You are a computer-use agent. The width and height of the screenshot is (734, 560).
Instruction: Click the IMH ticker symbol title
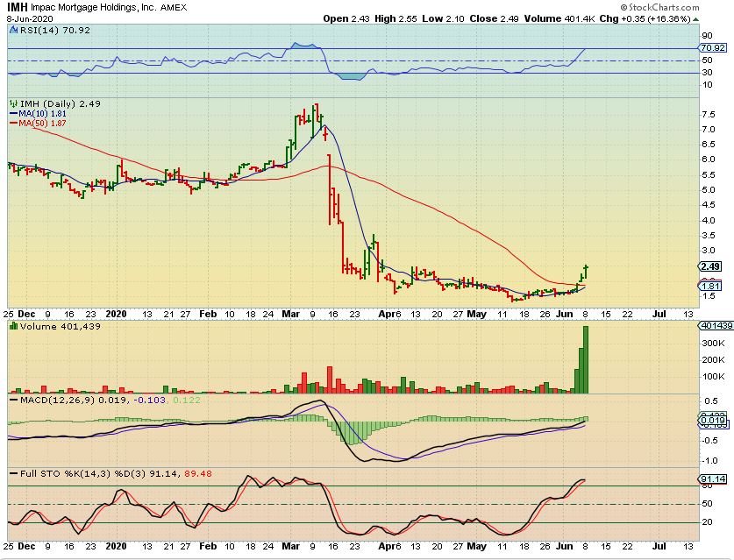point(18,7)
